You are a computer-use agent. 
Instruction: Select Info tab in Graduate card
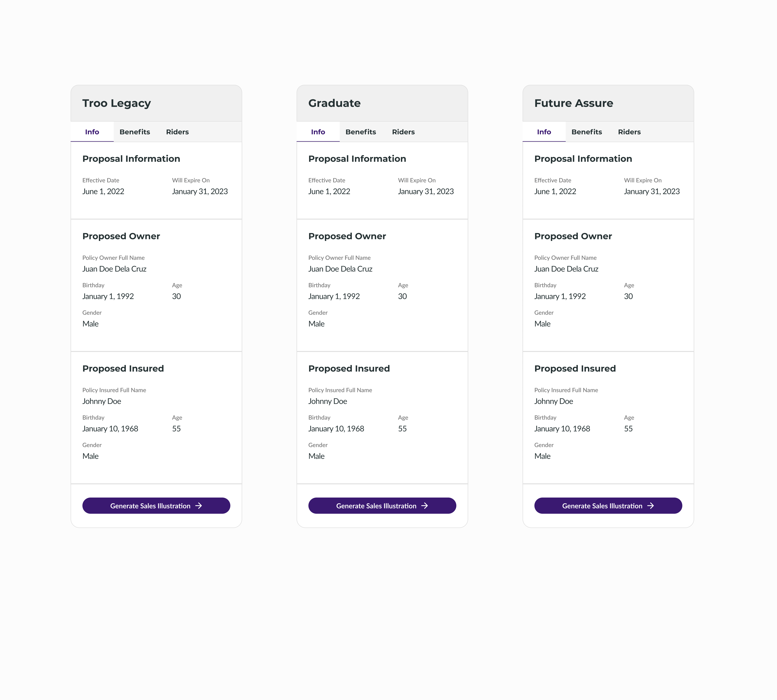[318, 132]
